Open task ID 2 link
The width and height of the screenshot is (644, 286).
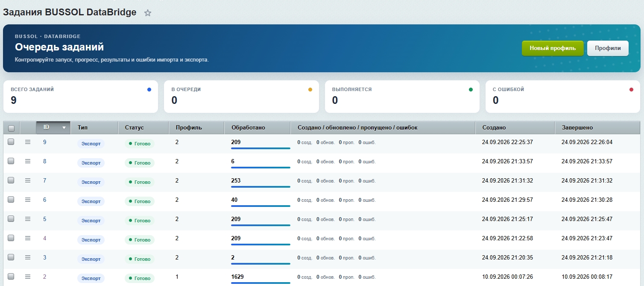tap(45, 277)
